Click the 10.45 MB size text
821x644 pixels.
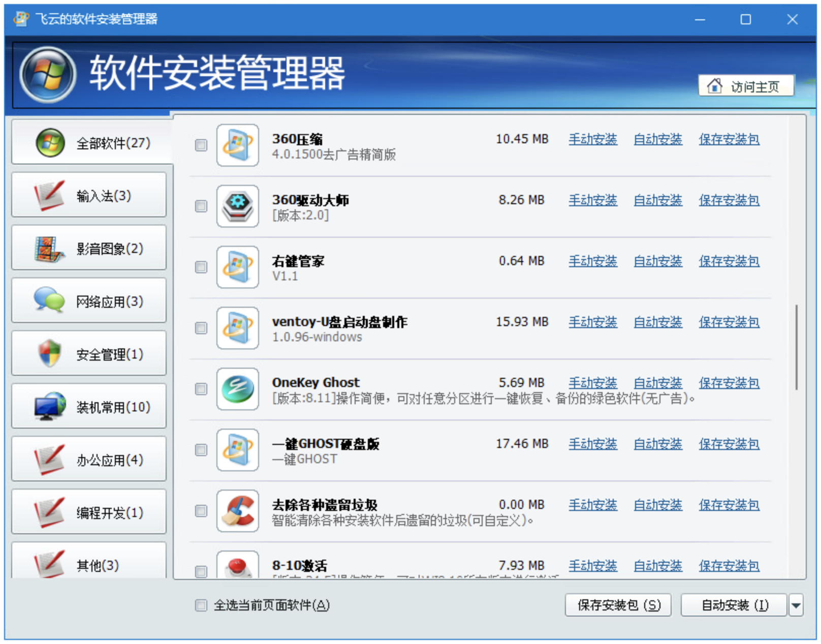[x=522, y=139]
